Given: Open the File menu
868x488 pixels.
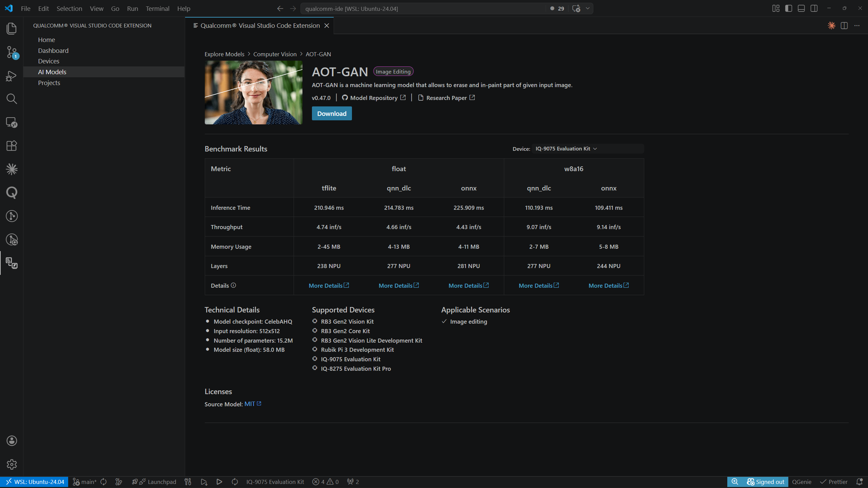Looking at the screenshot, I should pyautogui.click(x=25, y=8).
